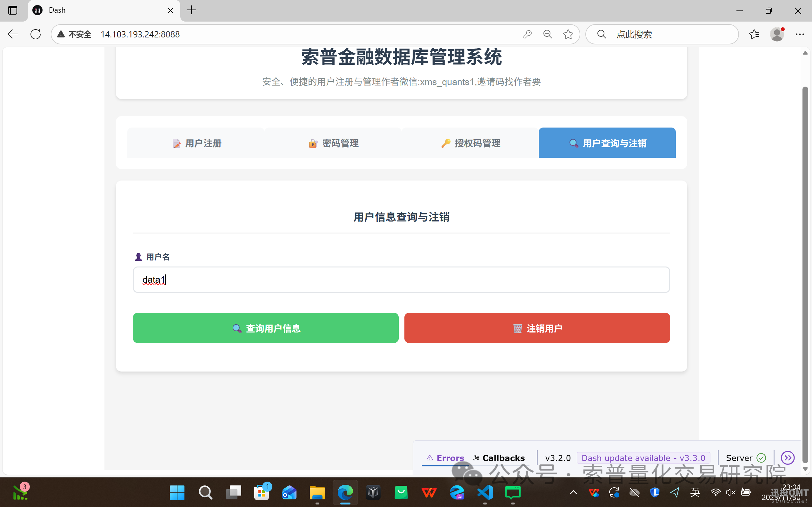Image resolution: width=812 pixels, height=507 pixels.
Task: Click the page vertical scrollbar
Action: pyautogui.click(x=805, y=268)
